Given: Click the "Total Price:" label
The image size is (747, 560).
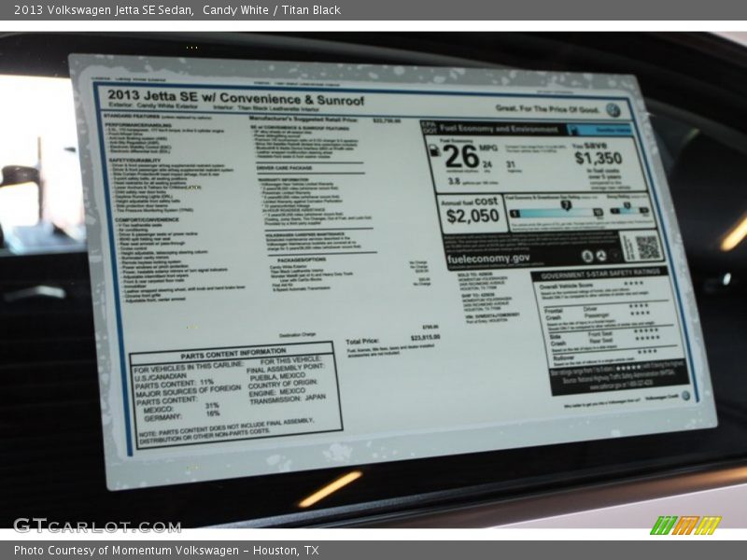Looking at the screenshot, I should coord(362,342).
